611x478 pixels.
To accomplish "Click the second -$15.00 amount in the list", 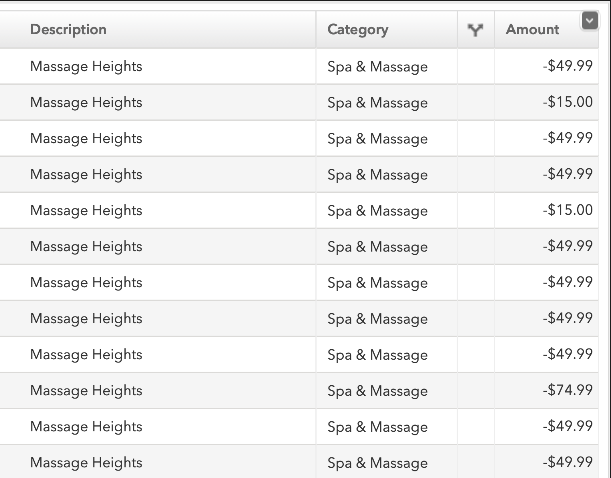I will point(567,211).
